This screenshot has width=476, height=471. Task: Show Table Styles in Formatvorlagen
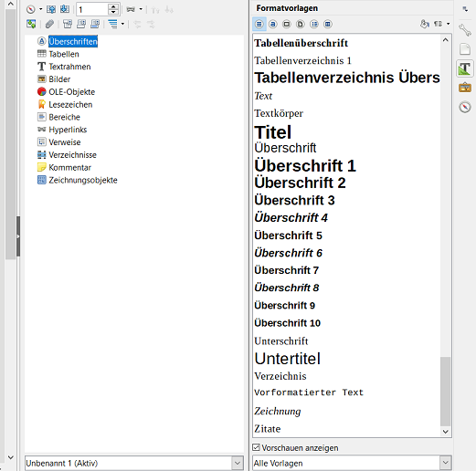(x=328, y=24)
